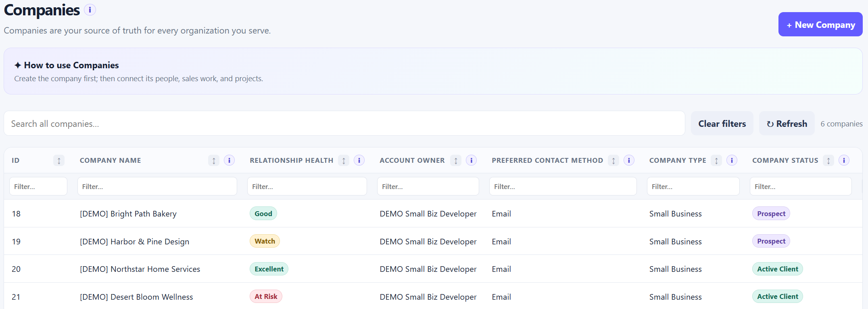Click the Preferred Contact Method filter field
This screenshot has height=309, width=868.
pos(563,186)
